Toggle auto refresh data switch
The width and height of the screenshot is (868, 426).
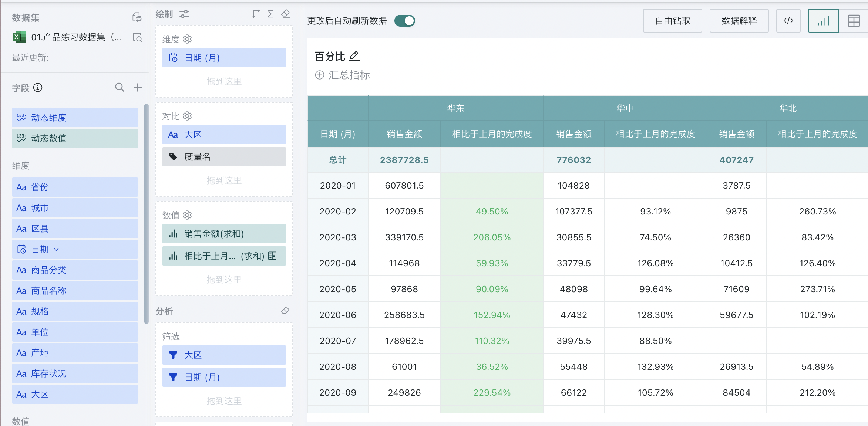[404, 21]
